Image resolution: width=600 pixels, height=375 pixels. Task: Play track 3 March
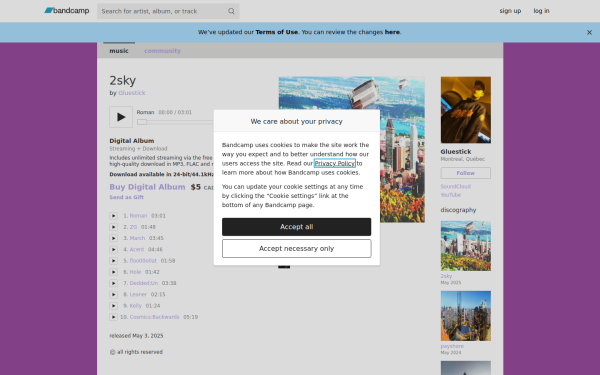click(x=114, y=238)
